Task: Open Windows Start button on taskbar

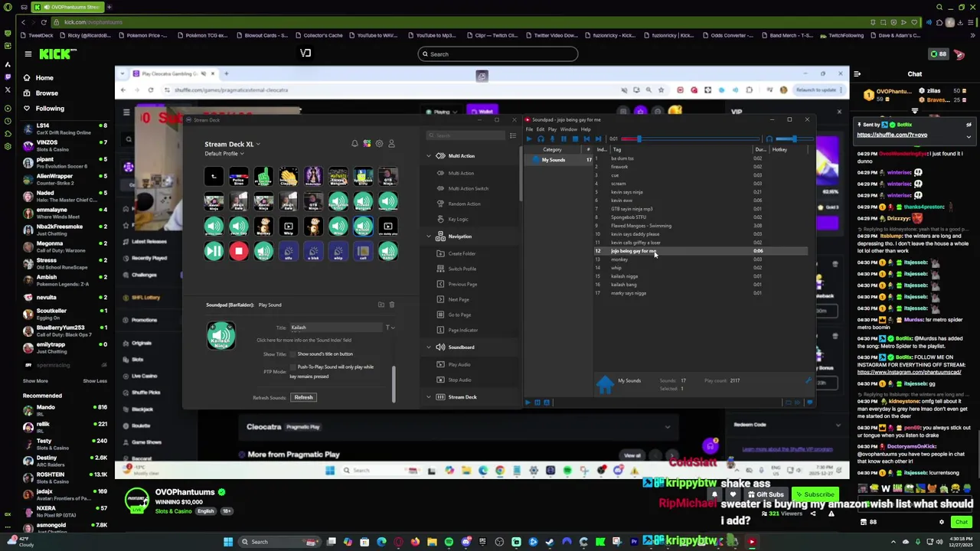Action: pos(227,542)
